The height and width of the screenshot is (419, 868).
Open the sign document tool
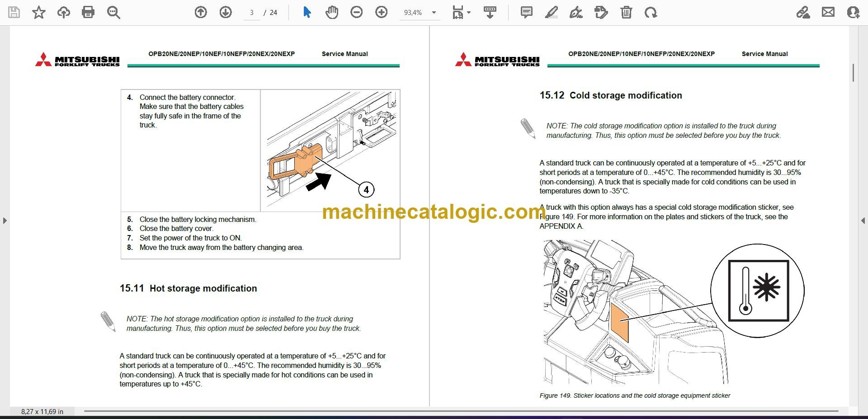tap(576, 12)
